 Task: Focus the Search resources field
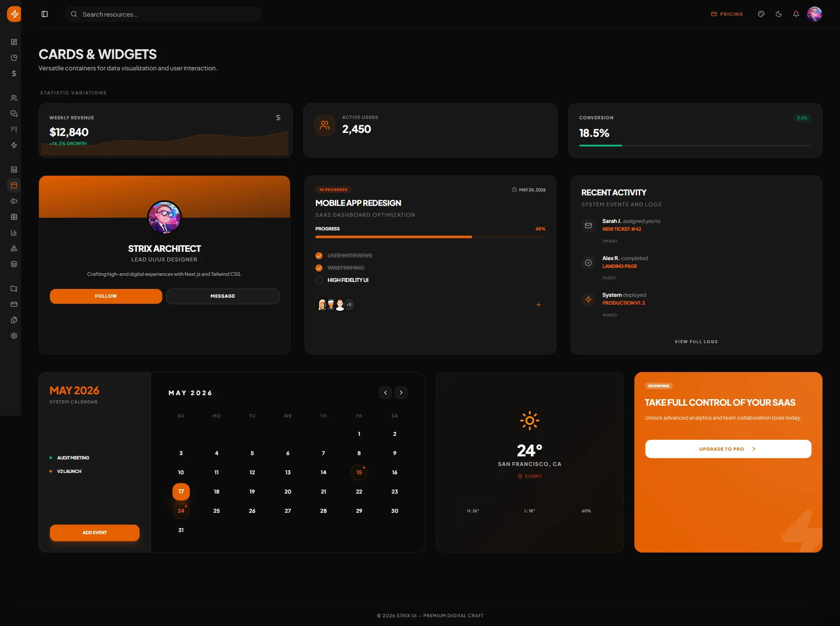(163, 14)
